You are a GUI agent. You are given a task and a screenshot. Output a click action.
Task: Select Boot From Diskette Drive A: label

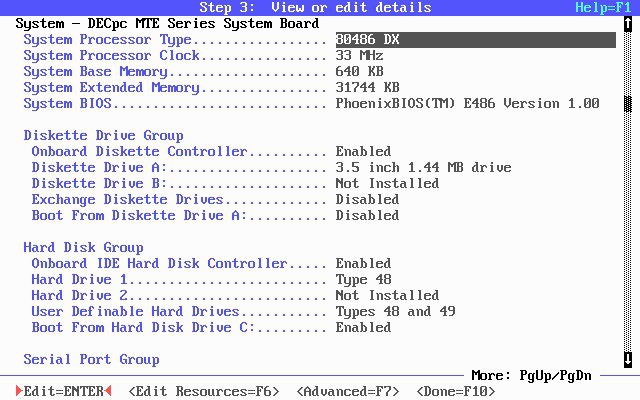click(x=139, y=215)
